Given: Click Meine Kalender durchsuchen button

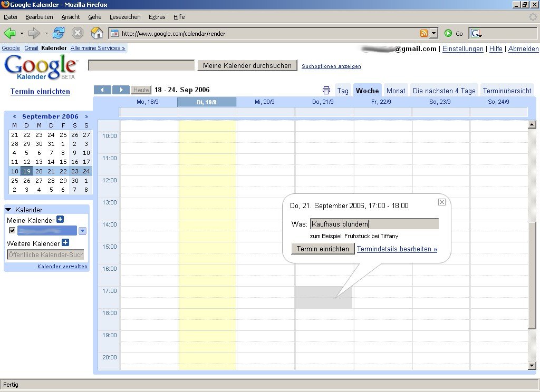Looking at the screenshot, I should pyautogui.click(x=247, y=65).
